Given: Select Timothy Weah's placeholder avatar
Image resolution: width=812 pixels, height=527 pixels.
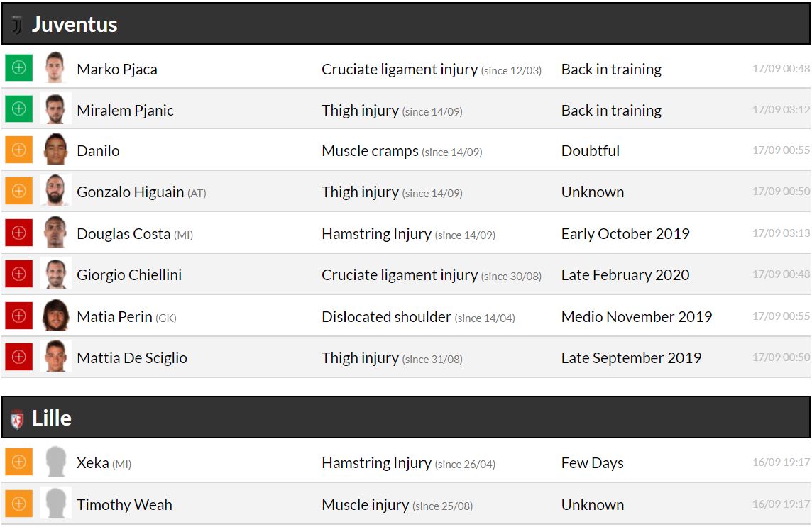Looking at the screenshot, I should click(x=55, y=504).
